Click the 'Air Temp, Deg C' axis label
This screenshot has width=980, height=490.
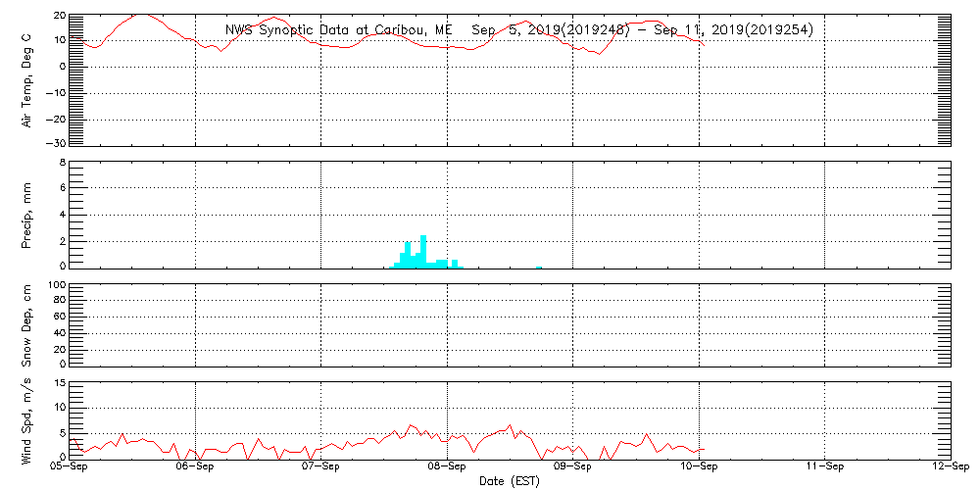click(26, 78)
